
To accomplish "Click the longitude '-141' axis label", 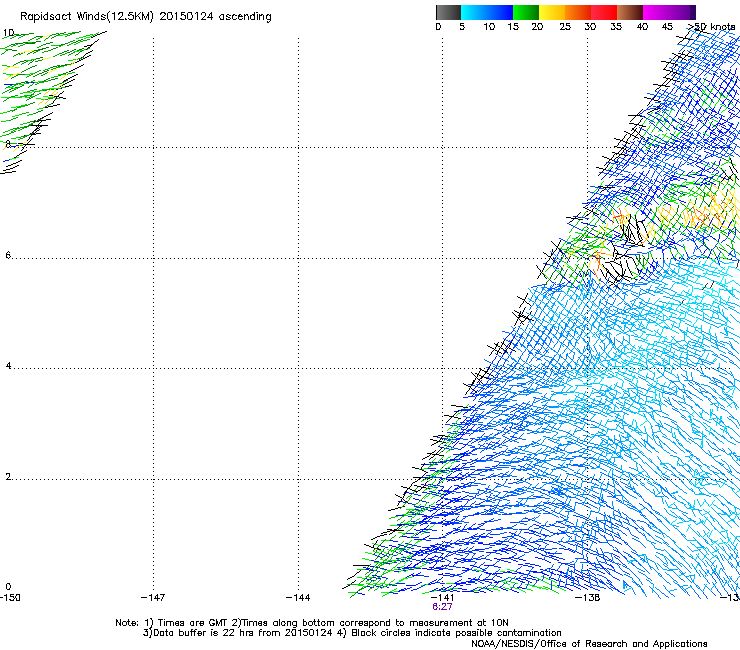I will click(443, 598).
